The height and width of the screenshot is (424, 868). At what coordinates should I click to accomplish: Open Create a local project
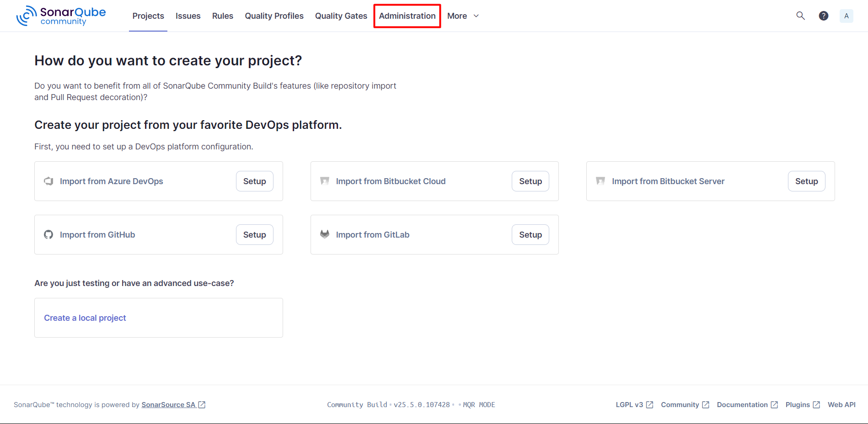(85, 318)
